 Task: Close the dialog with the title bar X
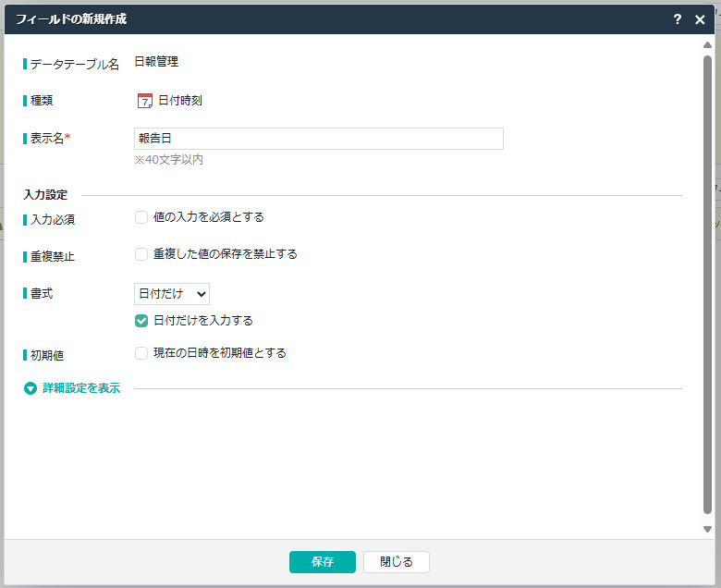(x=700, y=19)
